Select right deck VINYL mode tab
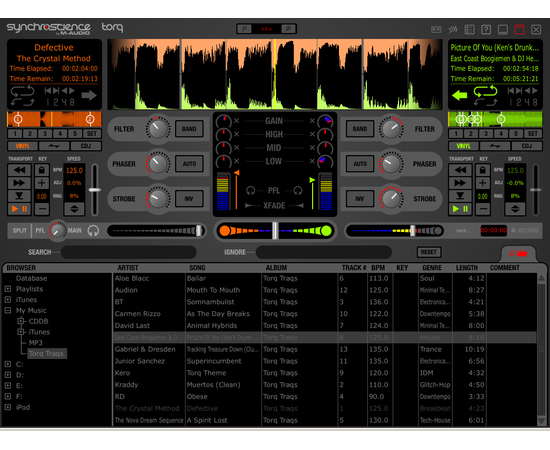 (x=463, y=146)
